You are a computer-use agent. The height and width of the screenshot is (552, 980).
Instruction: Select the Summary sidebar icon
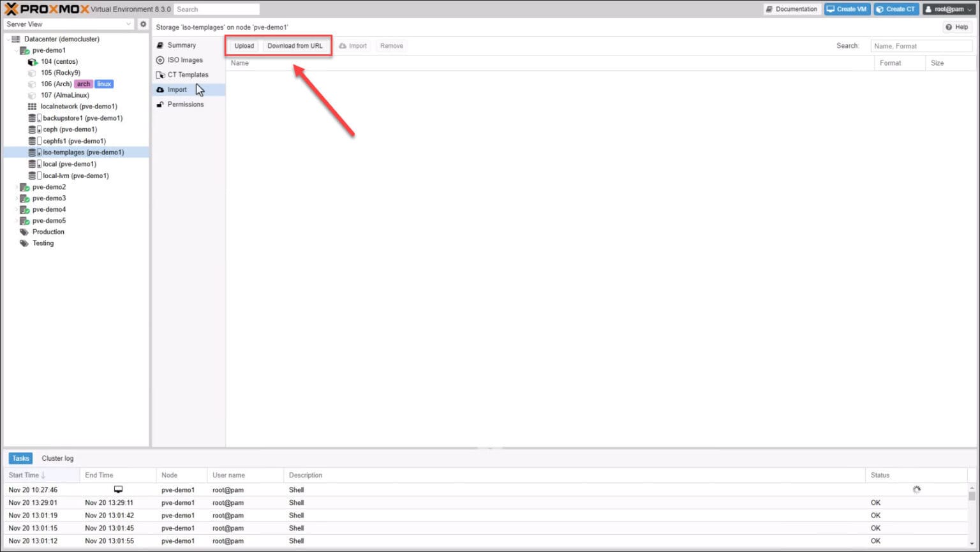pos(160,45)
